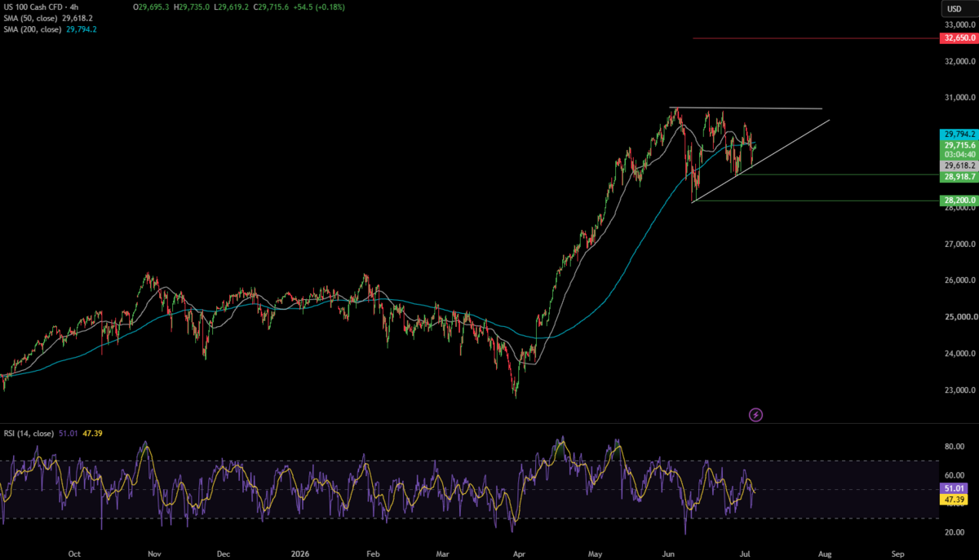Click the Feb label on time axis
Viewport: 979px width, 560px height.
coord(374,553)
